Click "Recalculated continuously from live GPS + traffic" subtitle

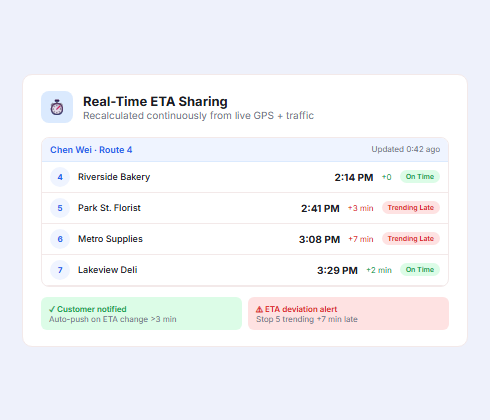[198, 116]
